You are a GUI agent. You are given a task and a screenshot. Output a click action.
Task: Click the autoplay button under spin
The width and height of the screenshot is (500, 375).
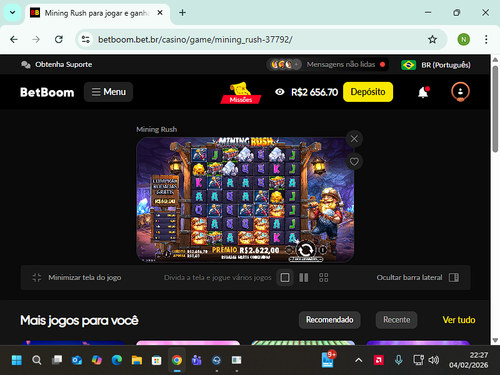306,259
